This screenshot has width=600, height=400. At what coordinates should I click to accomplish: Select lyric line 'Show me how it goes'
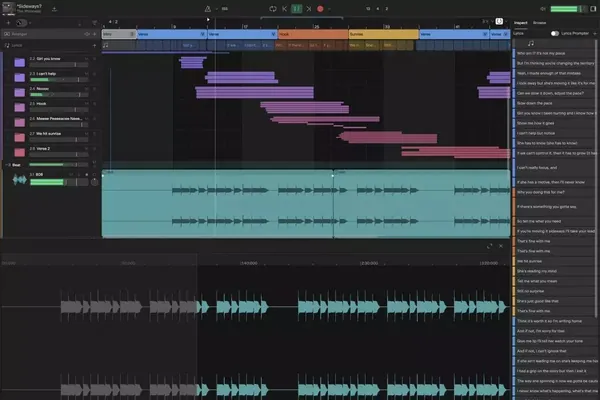[554, 123]
